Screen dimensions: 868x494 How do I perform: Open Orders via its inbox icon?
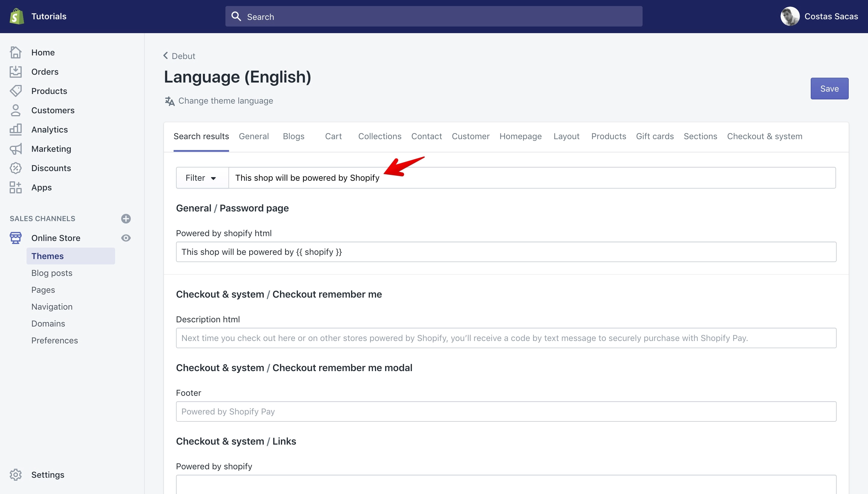click(16, 72)
